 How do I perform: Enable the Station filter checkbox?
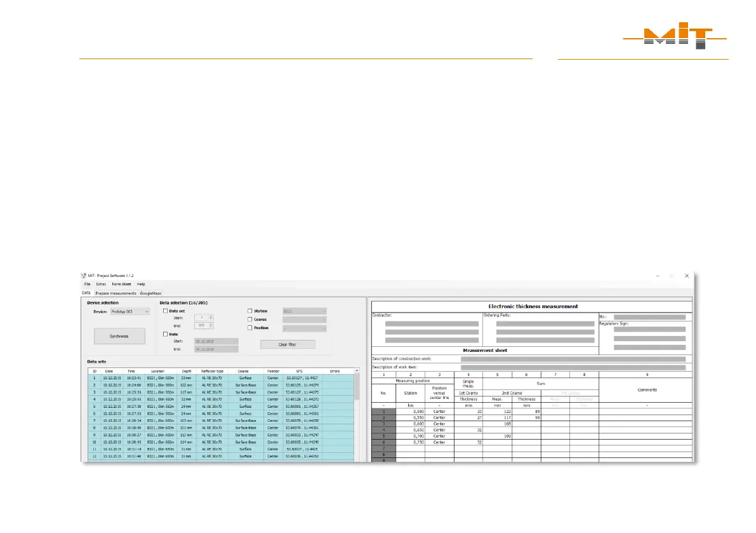coord(249,311)
